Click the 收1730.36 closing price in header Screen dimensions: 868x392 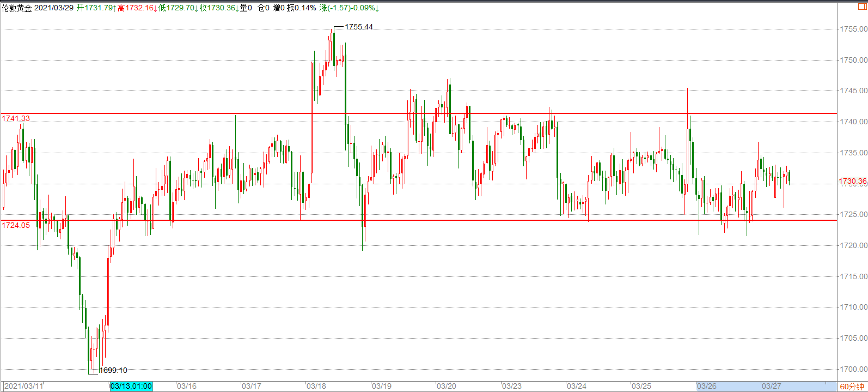[x=219, y=8]
